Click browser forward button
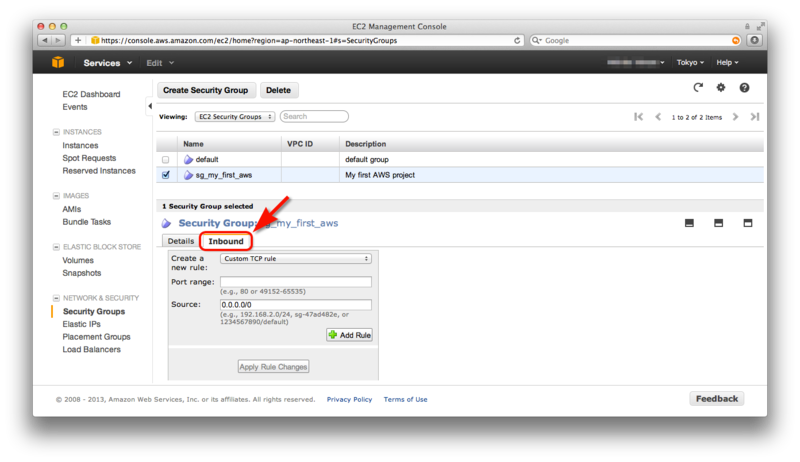This screenshot has width=800, height=462. click(58, 40)
